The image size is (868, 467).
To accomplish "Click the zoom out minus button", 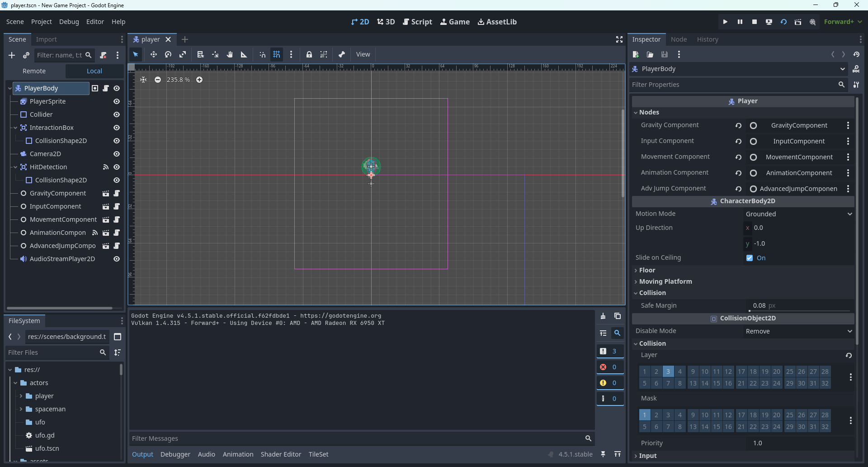I will [x=158, y=80].
